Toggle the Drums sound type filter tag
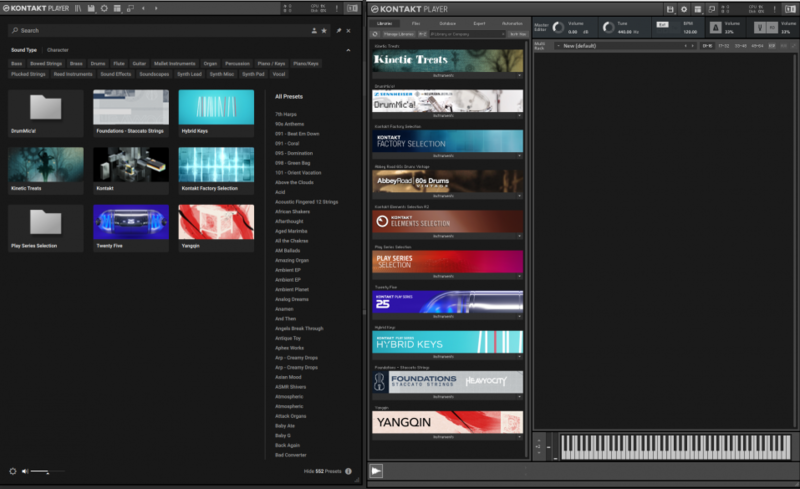800x489 pixels. (98, 63)
